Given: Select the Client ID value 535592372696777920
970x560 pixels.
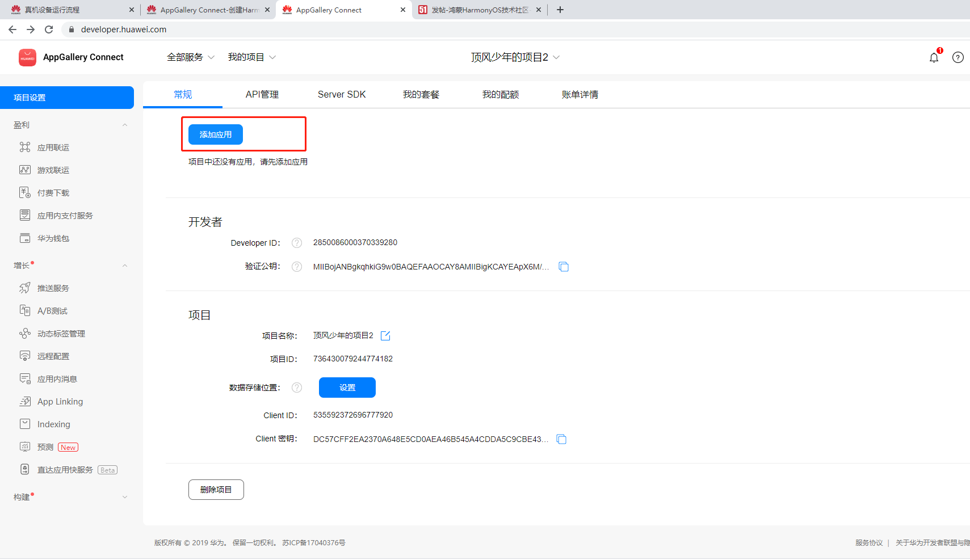Looking at the screenshot, I should (x=353, y=415).
